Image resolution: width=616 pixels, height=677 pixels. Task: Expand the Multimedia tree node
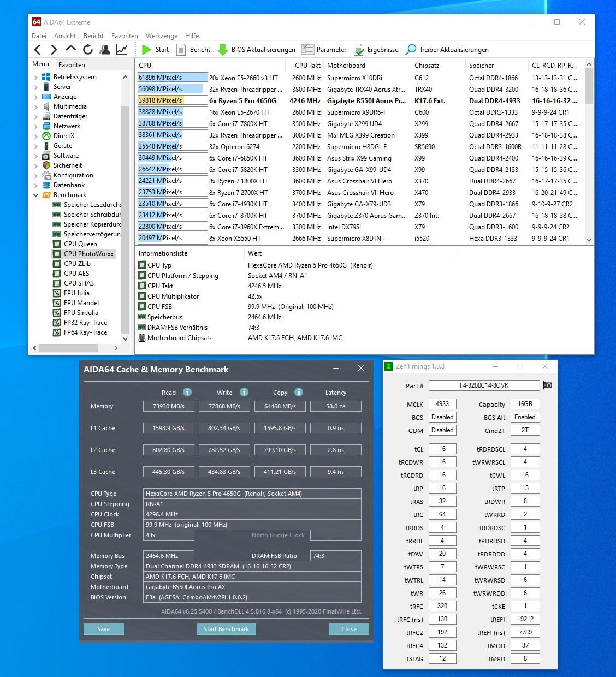coord(36,107)
